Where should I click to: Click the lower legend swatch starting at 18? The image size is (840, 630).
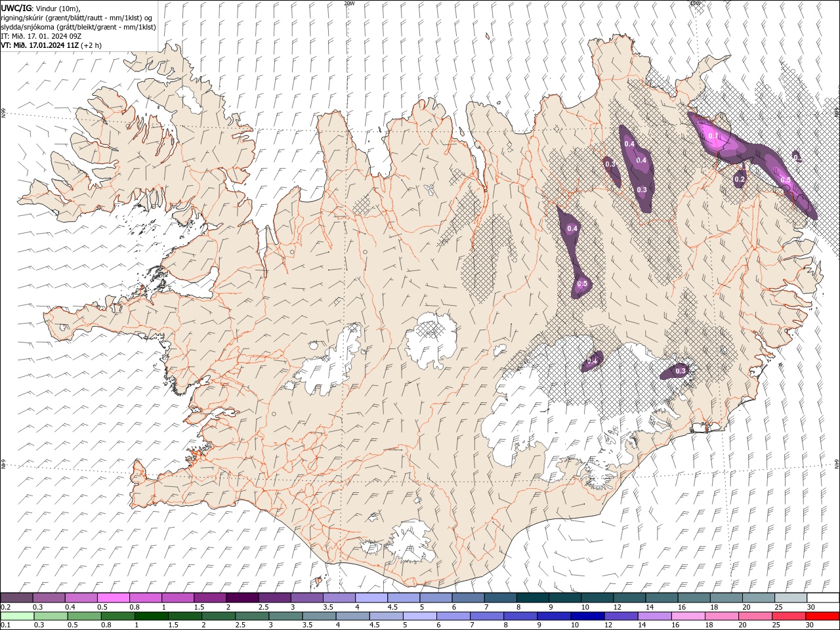click(x=721, y=616)
